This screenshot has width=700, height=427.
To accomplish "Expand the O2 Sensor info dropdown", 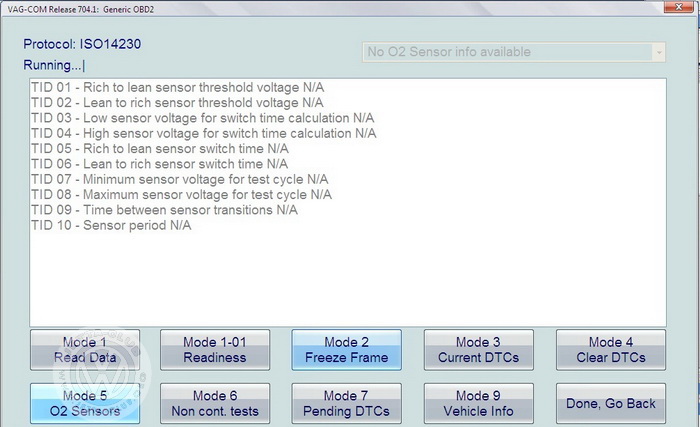I will 659,52.
